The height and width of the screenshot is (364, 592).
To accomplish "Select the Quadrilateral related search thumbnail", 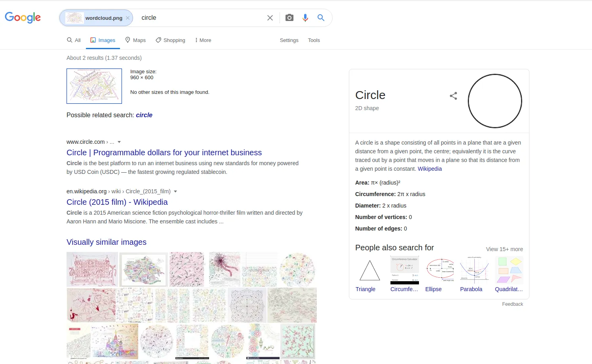I will coord(509,270).
